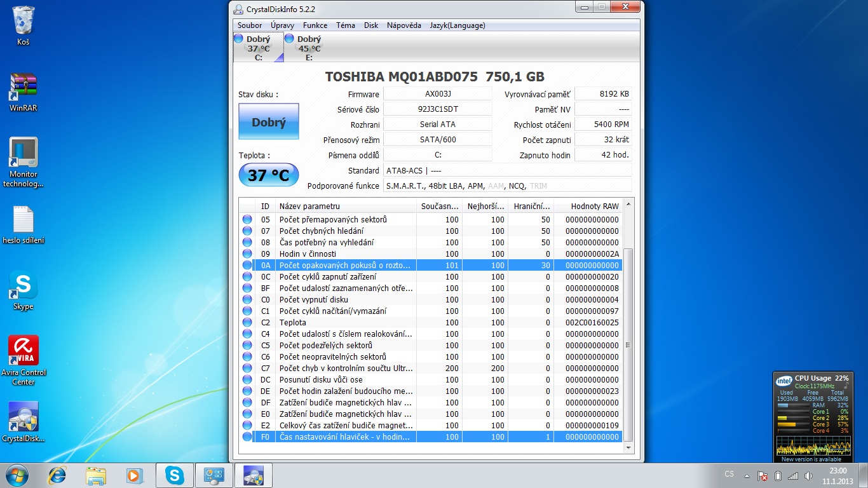Click the scrollbar down arrow in SMART list
The height and width of the screenshot is (488, 868).
click(x=628, y=448)
